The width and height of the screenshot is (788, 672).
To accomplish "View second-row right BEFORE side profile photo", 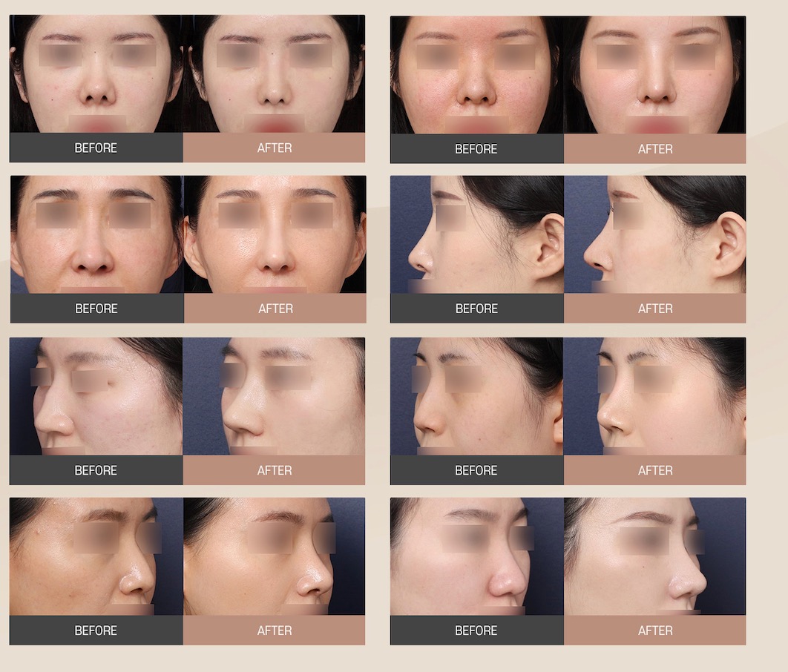I will (477, 234).
